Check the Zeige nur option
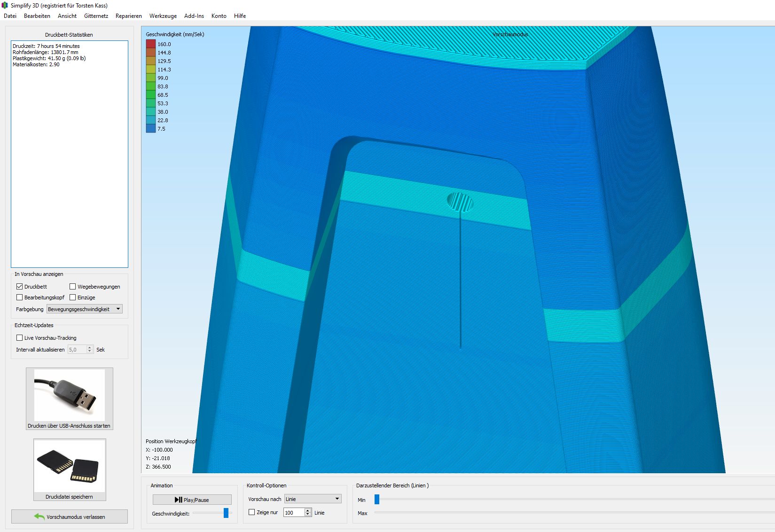This screenshot has width=775, height=532. (x=252, y=512)
